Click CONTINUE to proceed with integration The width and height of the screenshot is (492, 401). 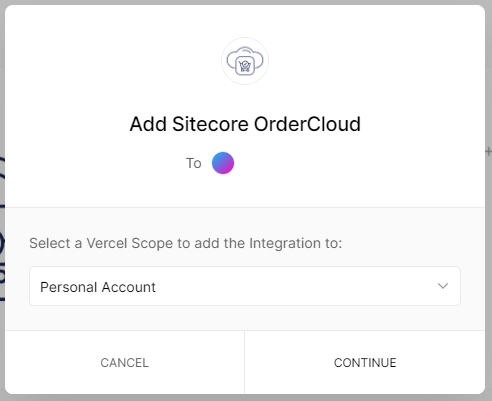pos(365,363)
